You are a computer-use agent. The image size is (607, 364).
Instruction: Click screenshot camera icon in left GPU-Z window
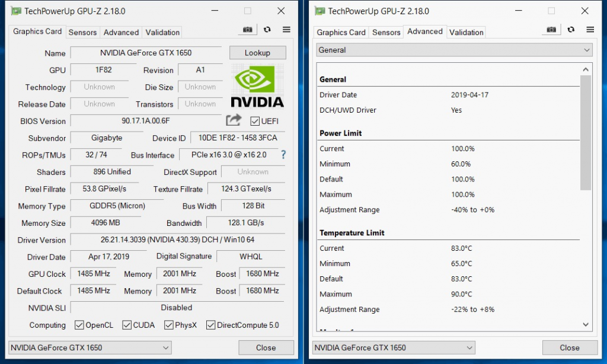247,30
